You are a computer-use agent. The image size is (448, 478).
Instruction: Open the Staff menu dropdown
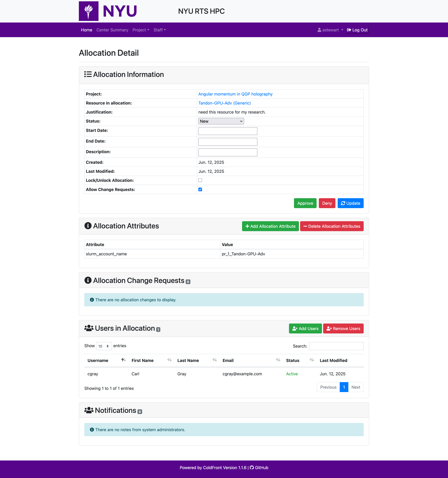point(160,30)
